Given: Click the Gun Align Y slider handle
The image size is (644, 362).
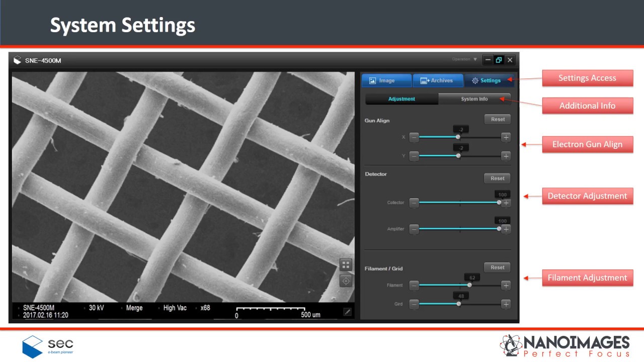Looking at the screenshot, I should pos(458,156).
